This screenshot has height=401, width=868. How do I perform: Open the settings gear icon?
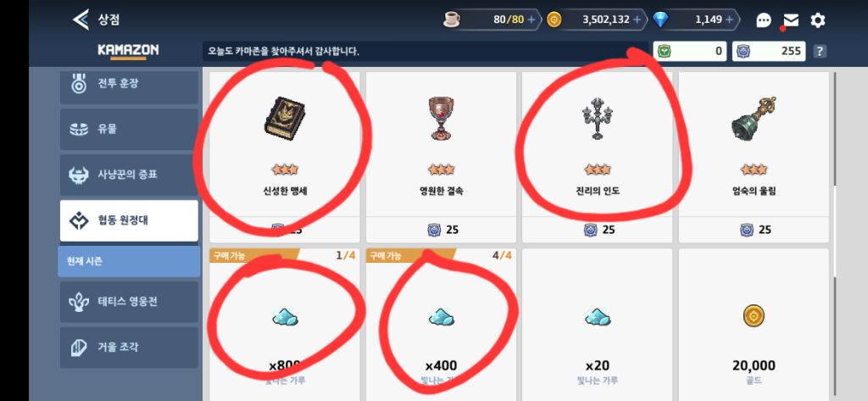pyautogui.click(x=818, y=20)
